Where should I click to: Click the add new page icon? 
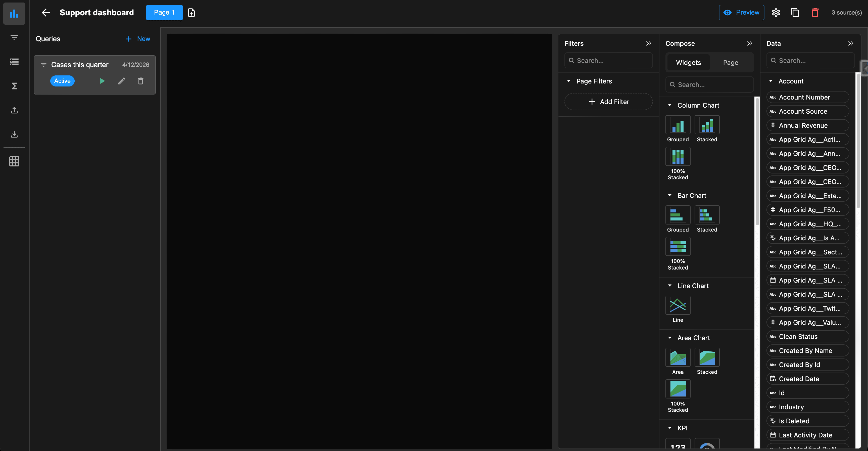click(x=191, y=13)
